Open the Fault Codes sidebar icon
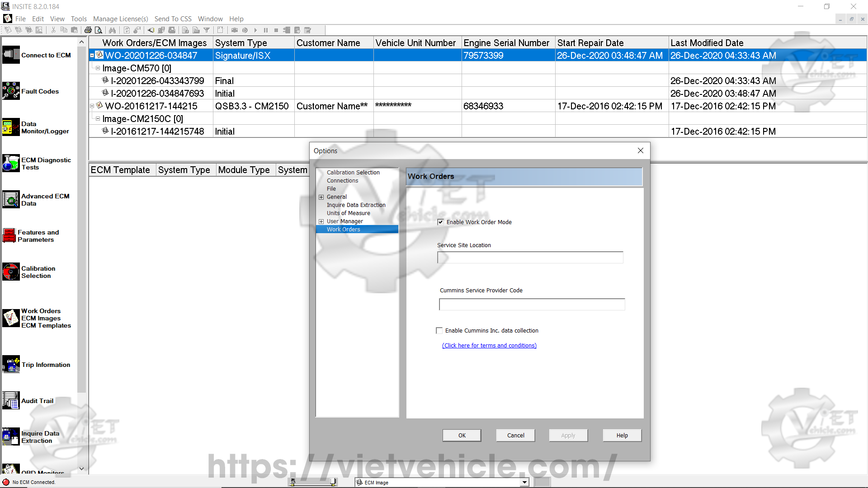Image resolution: width=868 pixels, height=488 pixels. (x=11, y=91)
